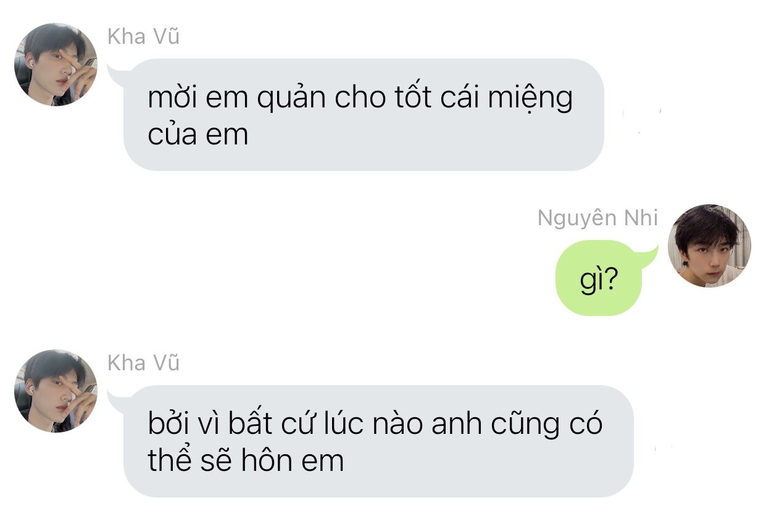Click the word "bởi" starting the last message

[170, 425]
